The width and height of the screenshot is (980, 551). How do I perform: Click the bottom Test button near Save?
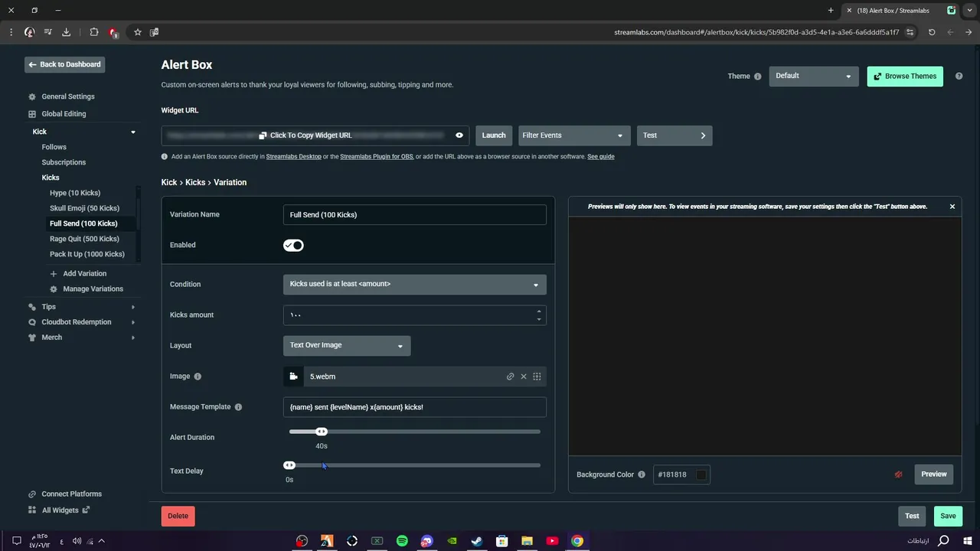coord(912,516)
